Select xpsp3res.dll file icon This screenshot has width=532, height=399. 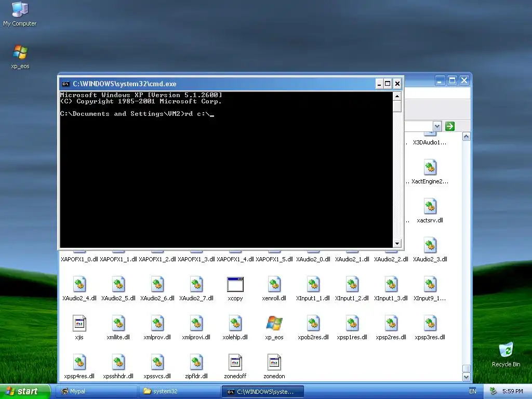click(430, 323)
